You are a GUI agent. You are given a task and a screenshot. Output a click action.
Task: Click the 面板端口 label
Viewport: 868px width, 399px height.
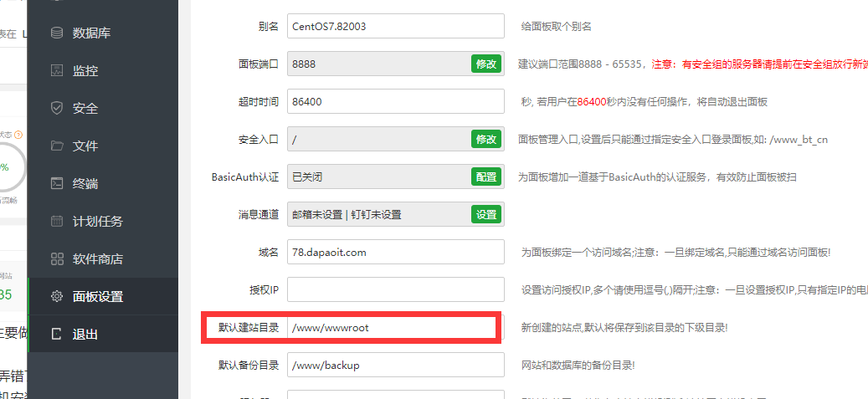click(259, 64)
